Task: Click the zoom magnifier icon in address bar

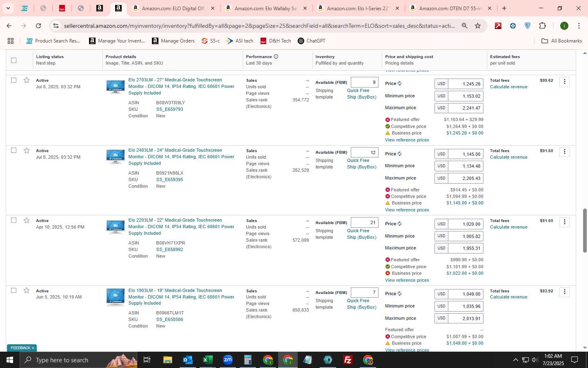Action: (464, 26)
